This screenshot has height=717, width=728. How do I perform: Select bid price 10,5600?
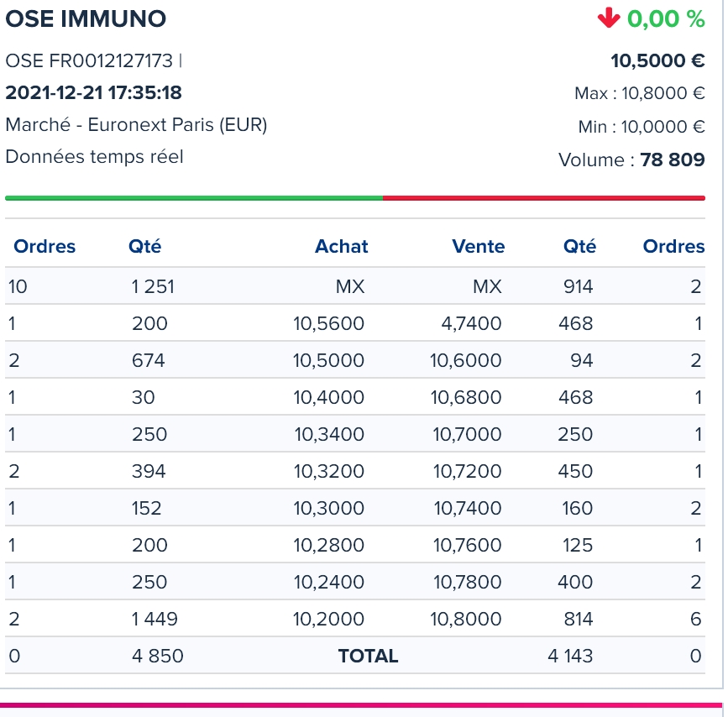(x=328, y=323)
